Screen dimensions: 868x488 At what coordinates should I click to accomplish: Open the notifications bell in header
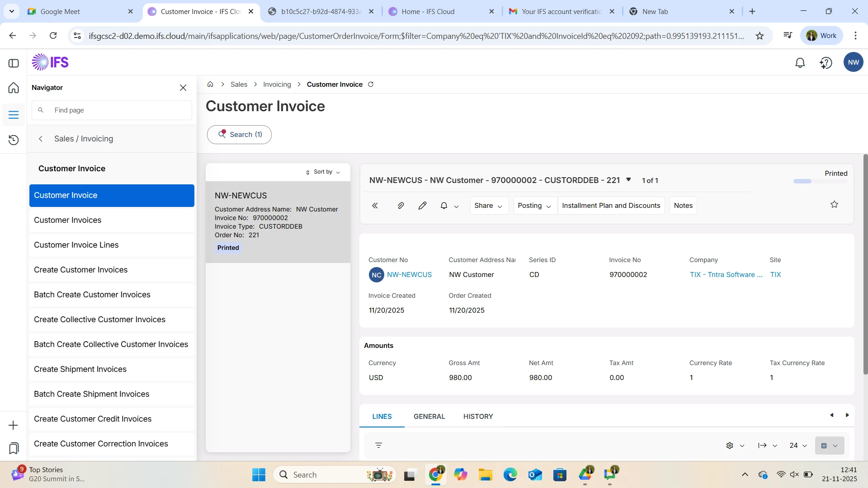800,63
